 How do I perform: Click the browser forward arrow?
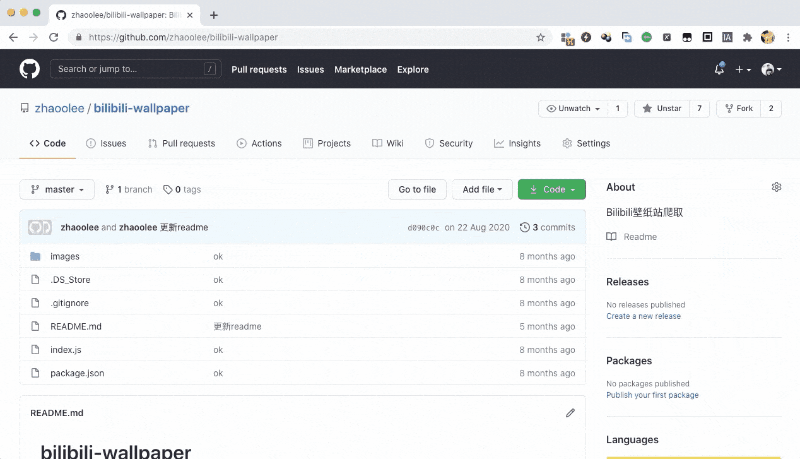point(33,37)
